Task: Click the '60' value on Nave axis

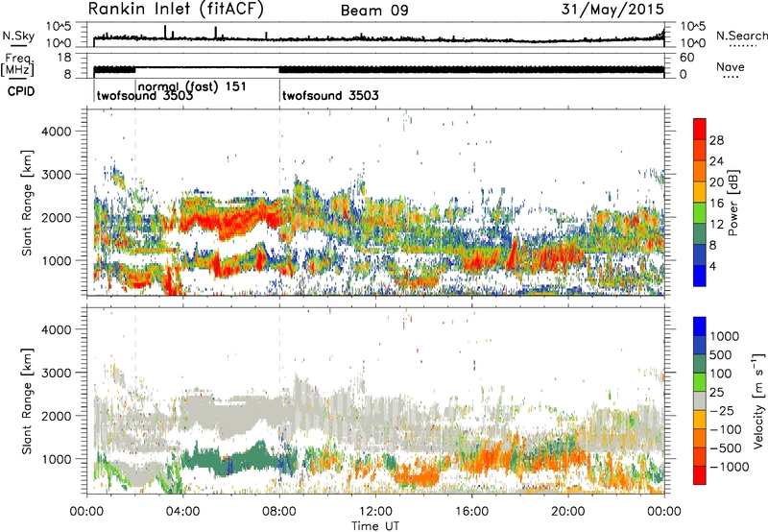Action: [x=686, y=58]
